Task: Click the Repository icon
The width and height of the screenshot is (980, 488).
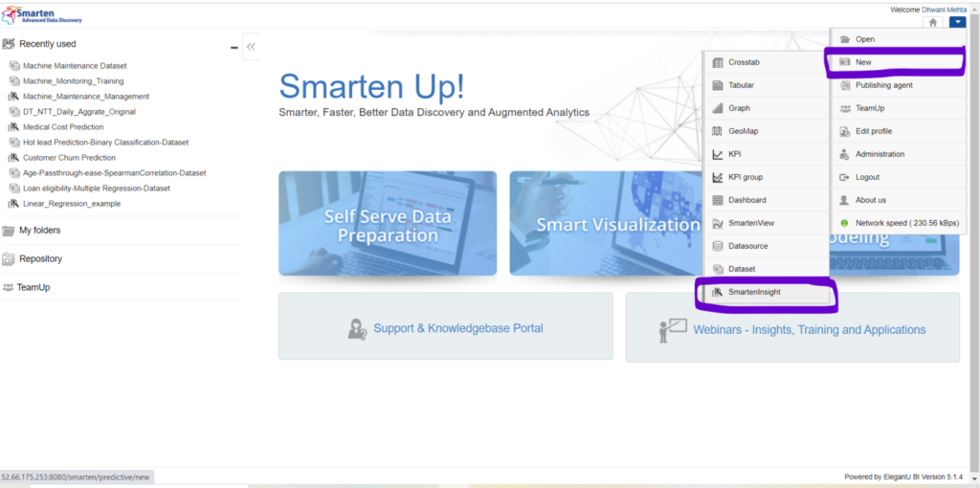Action: tap(8, 258)
